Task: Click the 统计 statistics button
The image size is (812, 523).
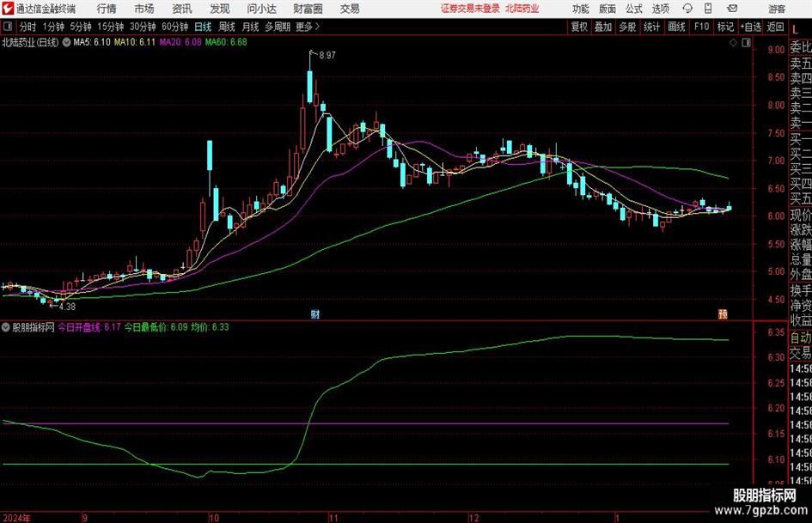Action: 652,27
